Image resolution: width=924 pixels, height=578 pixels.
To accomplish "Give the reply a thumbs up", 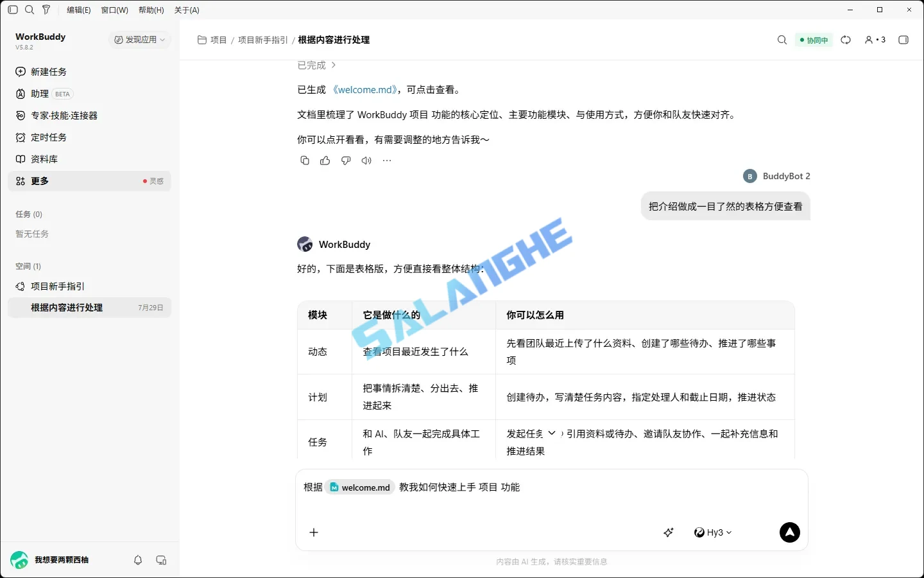I will pos(325,161).
